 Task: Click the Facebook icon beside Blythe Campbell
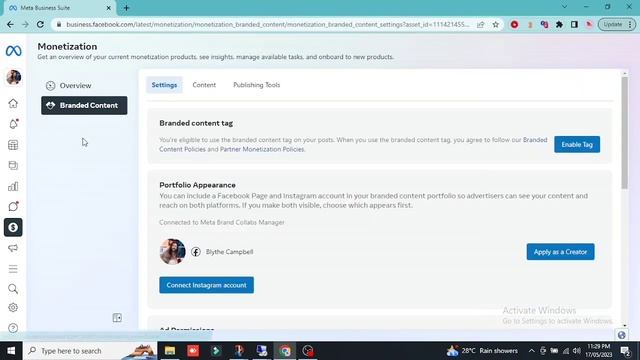pyautogui.click(x=196, y=252)
